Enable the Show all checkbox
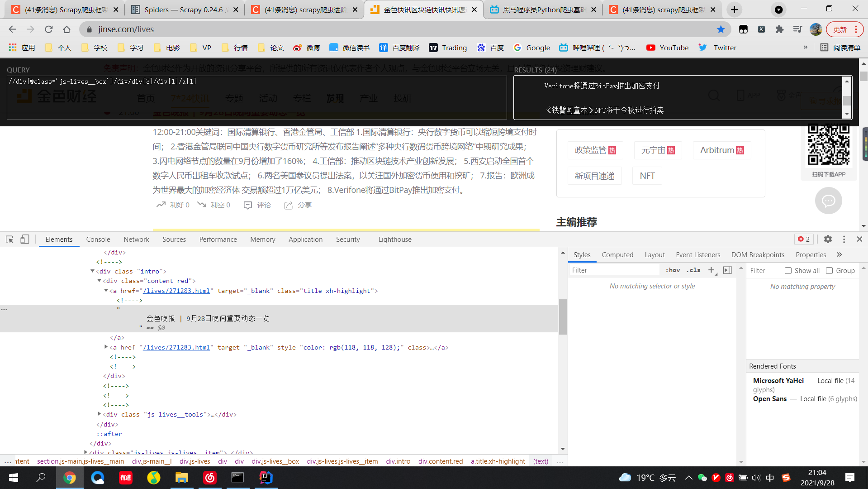The width and height of the screenshot is (868, 489). click(x=788, y=270)
